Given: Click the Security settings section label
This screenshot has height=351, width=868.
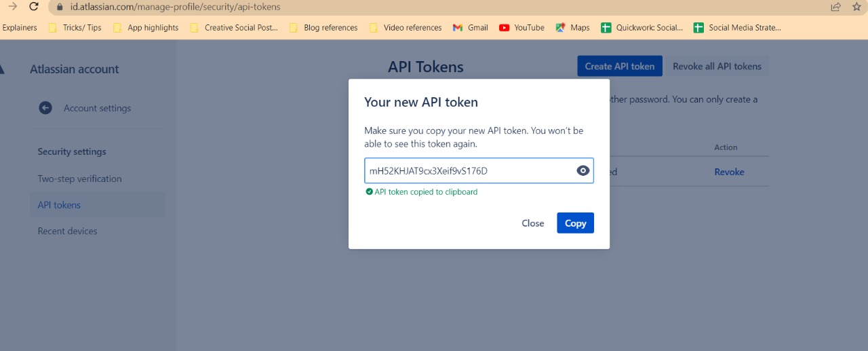Looking at the screenshot, I should (72, 151).
